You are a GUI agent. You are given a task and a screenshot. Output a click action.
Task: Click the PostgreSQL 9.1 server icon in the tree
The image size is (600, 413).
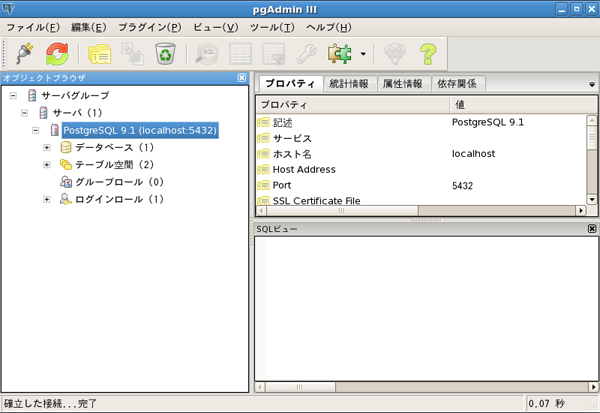pos(55,130)
